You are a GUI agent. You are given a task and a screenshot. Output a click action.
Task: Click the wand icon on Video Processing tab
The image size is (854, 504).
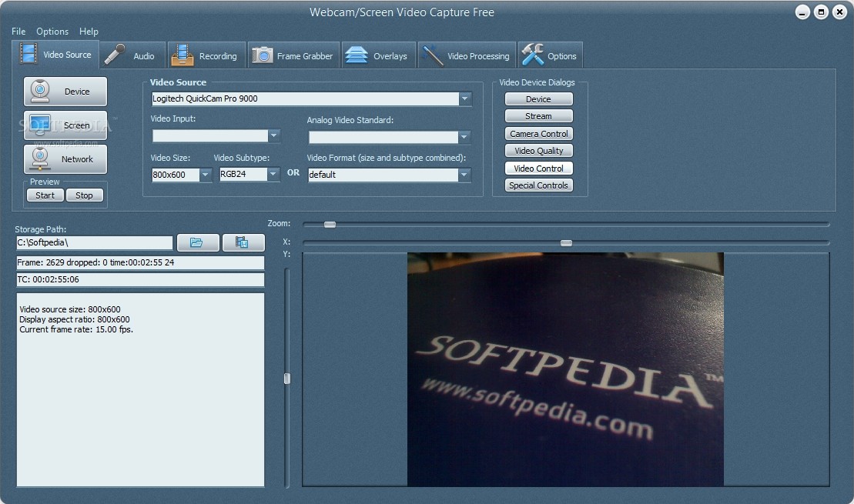433,55
